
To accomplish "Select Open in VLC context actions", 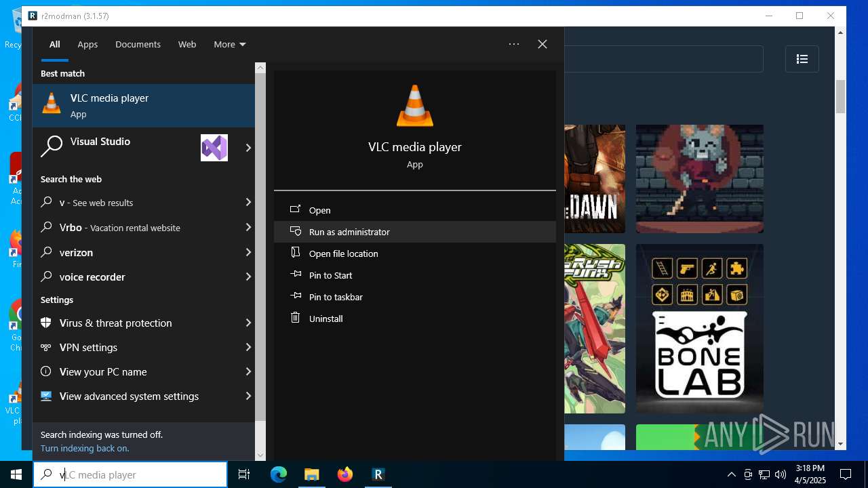I will (415, 210).
